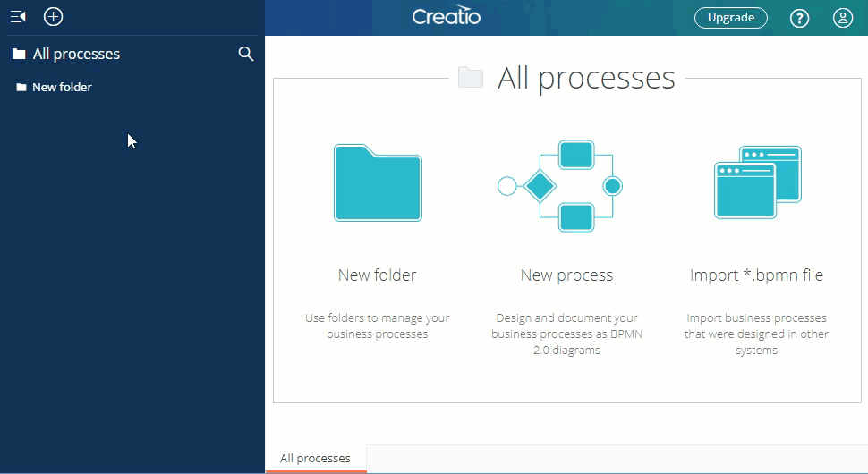868x474 pixels.
Task: Click the gray folder icon beside heading
Action: point(471,78)
